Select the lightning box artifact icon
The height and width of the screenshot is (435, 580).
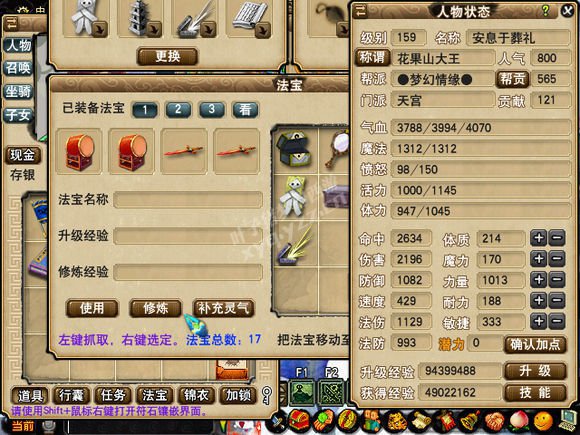(x=294, y=246)
